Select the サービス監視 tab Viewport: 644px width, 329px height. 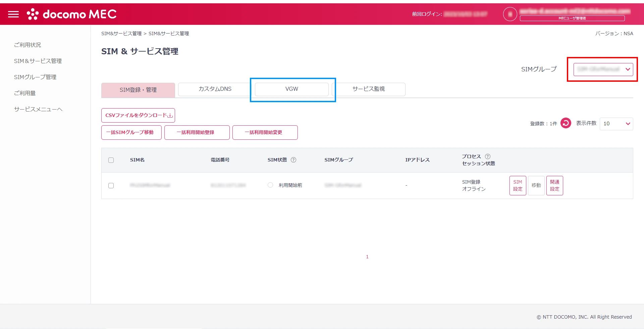[368, 89]
